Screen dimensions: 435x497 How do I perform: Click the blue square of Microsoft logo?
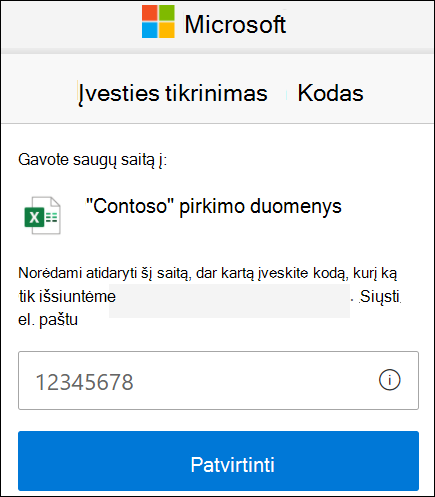point(150,30)
